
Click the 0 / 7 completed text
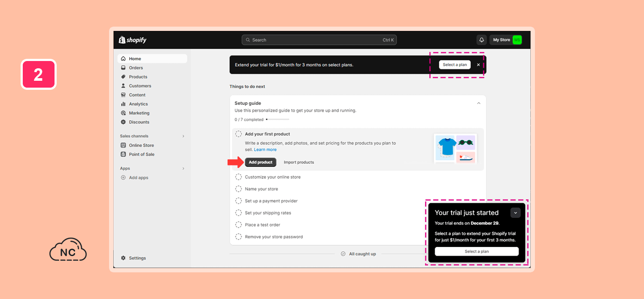[x=249, y=119]
